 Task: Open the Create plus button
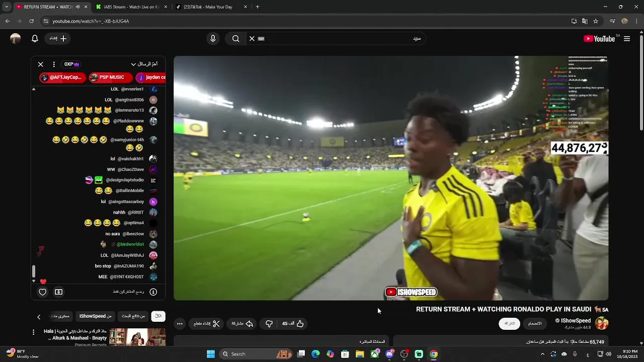pyautogui.click(x=58, y=39)
